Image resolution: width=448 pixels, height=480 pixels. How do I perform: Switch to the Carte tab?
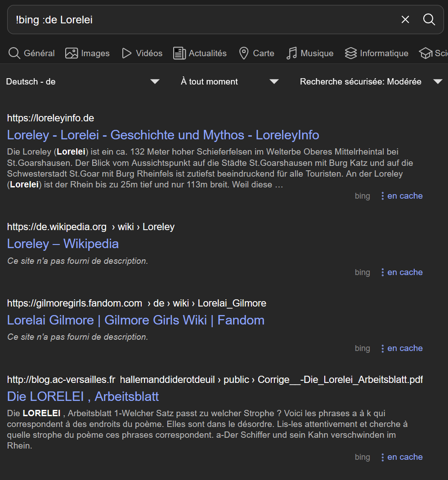256,53
